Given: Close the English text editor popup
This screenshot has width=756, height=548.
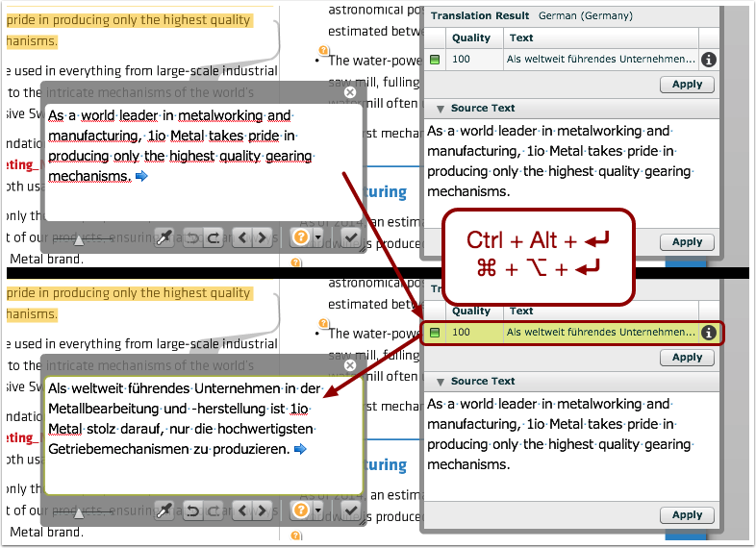Looking at the screenshot, I should [350, 92].
